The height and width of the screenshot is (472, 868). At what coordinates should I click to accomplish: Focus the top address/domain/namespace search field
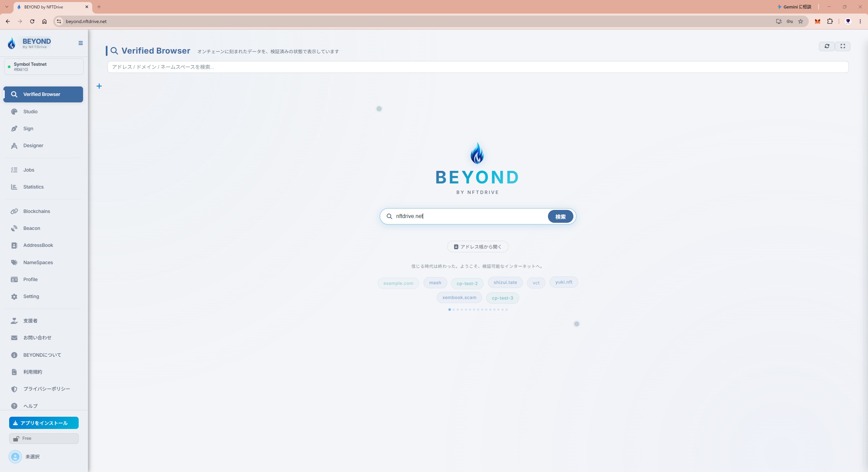[x=478, y=67]
